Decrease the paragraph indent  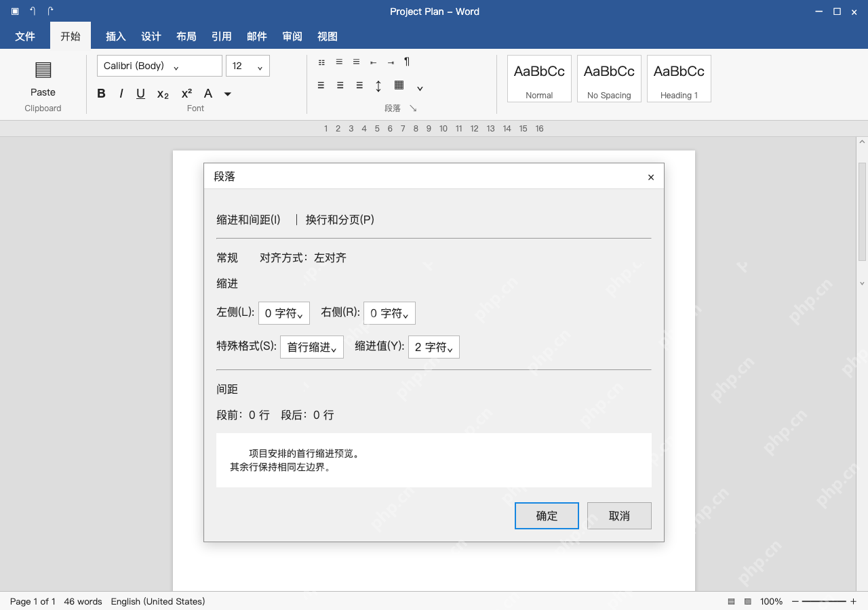tap(373, 62)
